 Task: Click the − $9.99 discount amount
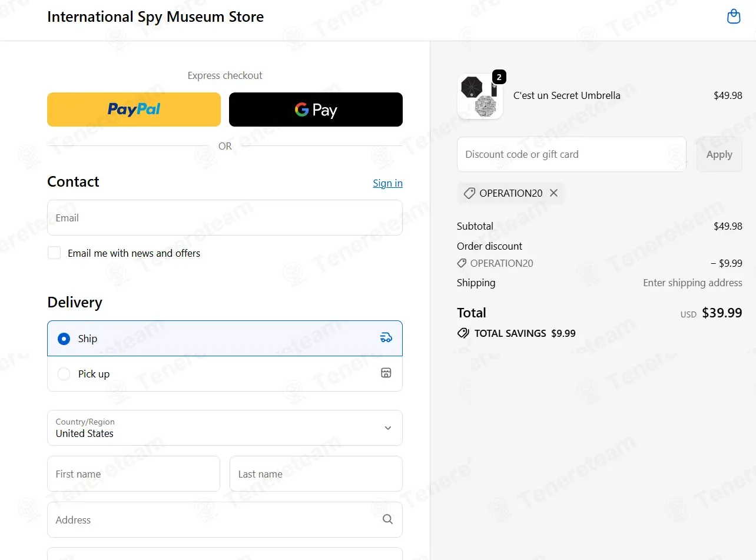(727, 263)
